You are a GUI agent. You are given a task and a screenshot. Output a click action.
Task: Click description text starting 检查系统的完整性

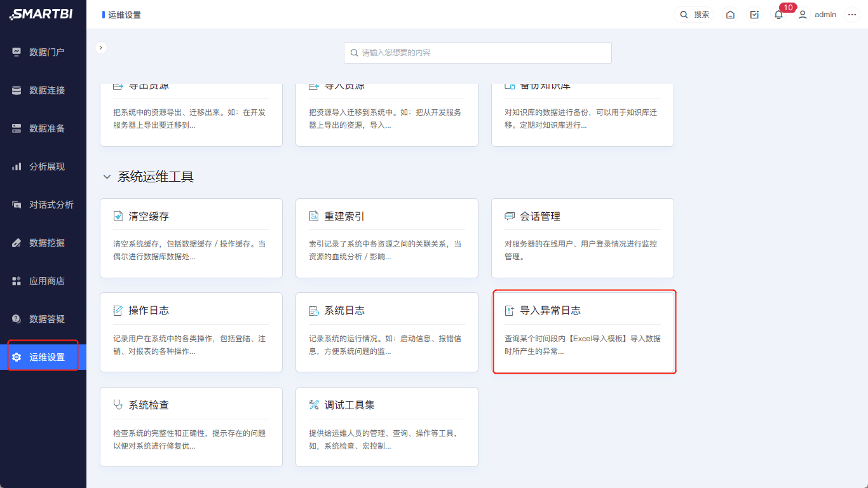tap(189, 440)
